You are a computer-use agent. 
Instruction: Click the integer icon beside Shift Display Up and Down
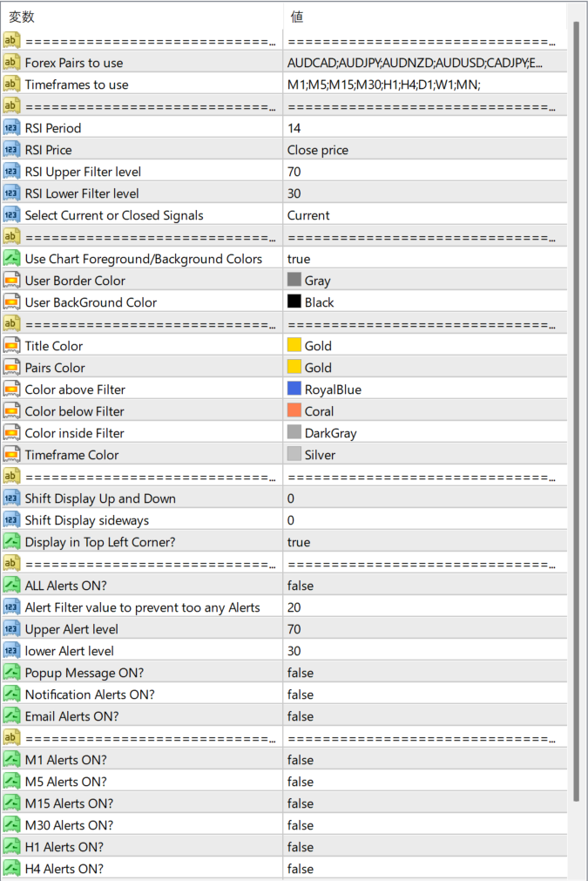point(11,498)
